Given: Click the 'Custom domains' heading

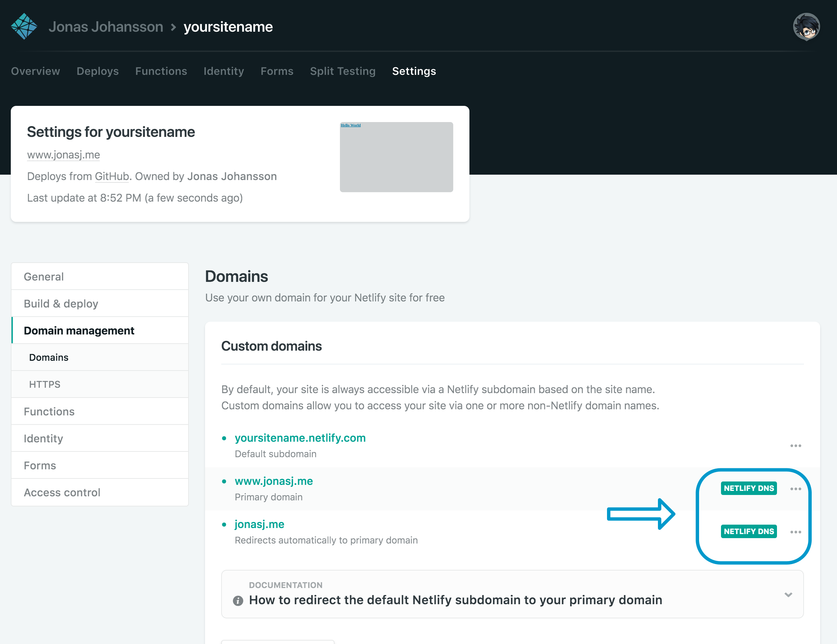Looking at the screenshot, I should click(271, 346).
